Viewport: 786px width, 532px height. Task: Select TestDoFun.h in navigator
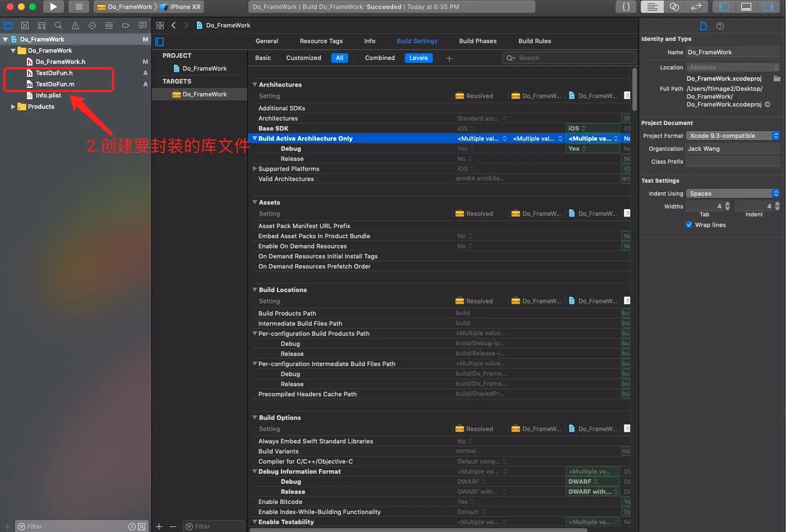click(54, 73)
